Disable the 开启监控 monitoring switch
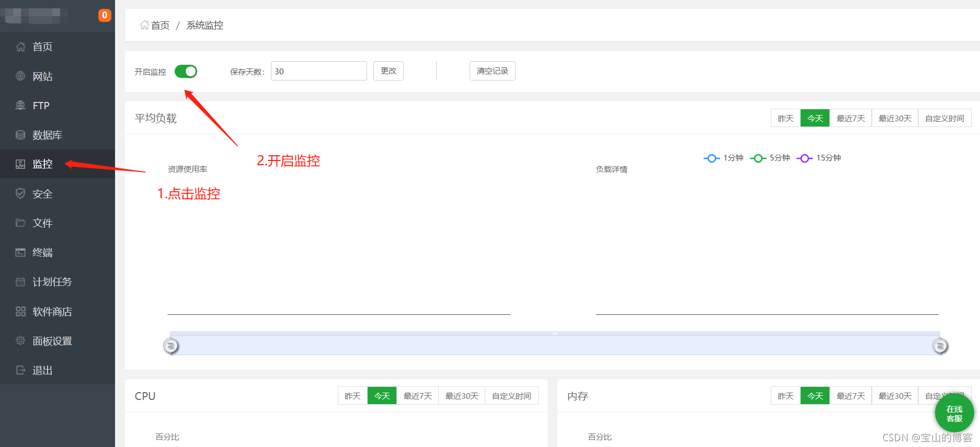The width and height of the screenshot is (980, 447). click(x=186, y=71)
